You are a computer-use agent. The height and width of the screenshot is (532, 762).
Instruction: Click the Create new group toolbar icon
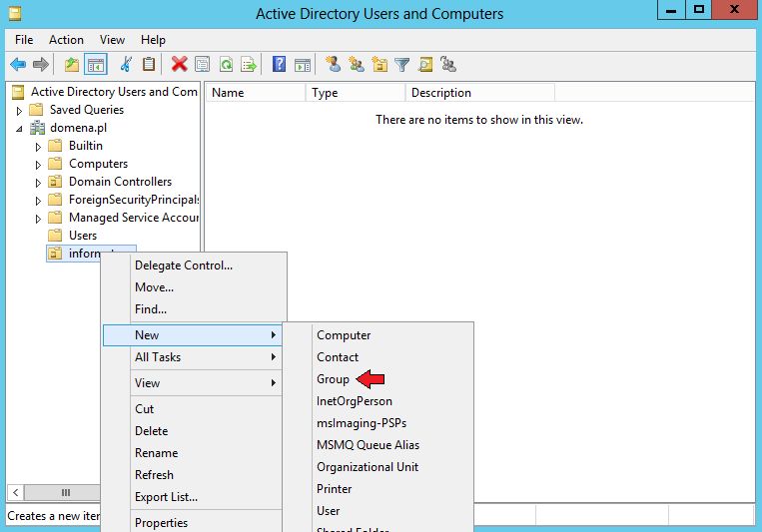[x=357, y=64]
